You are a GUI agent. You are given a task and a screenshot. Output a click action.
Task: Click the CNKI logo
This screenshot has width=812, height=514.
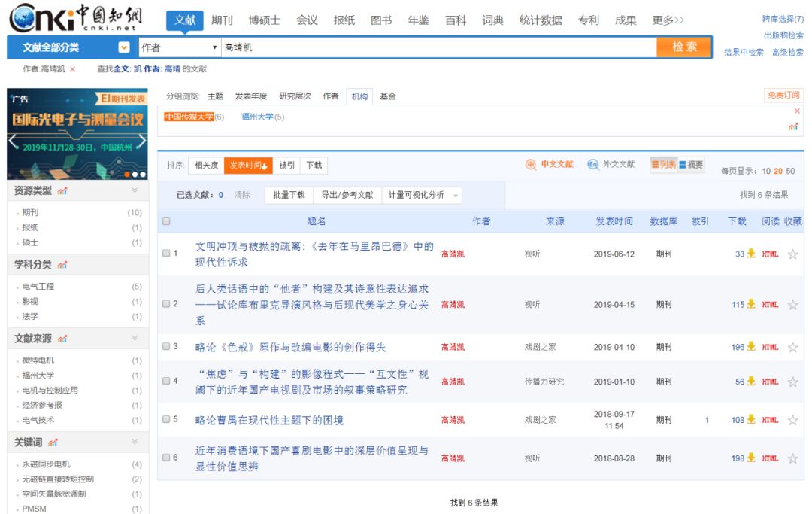pyautogui.click(x=76, y=18)
